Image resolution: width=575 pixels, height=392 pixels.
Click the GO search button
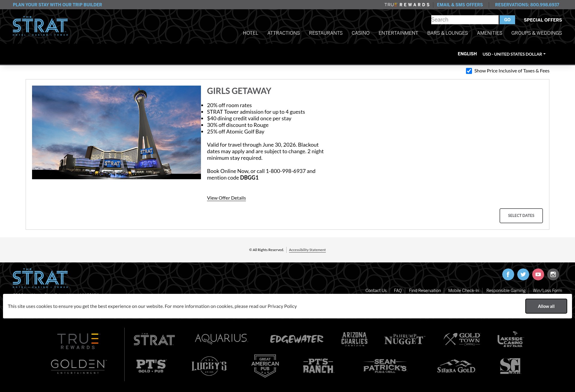click(507, 20)
